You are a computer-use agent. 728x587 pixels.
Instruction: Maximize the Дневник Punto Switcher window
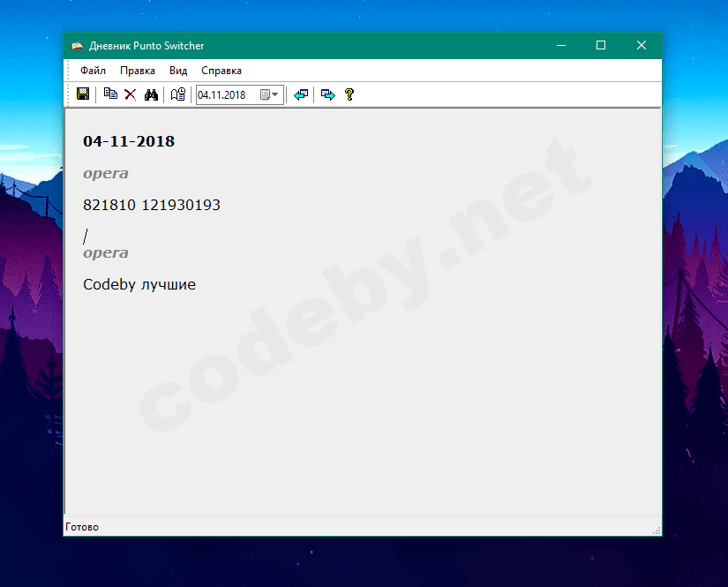pyautogui.click(x=601, y=45)
